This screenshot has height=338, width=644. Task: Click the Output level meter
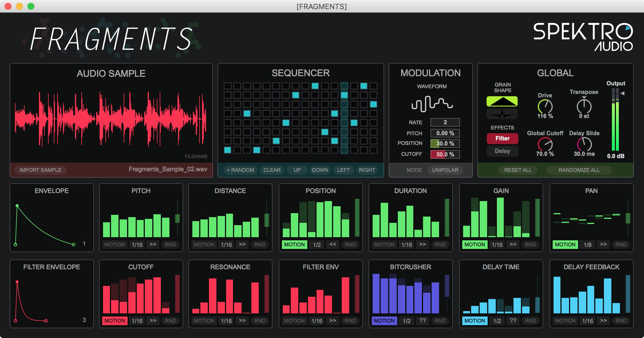615,119
